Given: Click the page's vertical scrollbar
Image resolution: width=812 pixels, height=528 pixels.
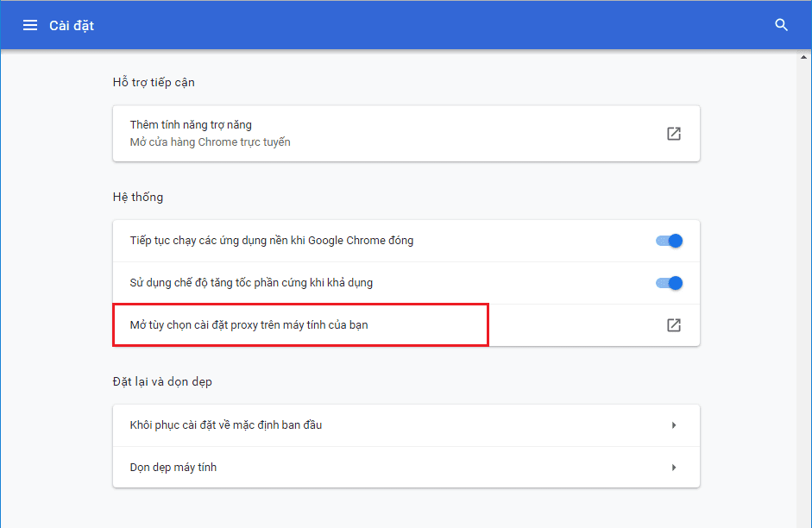Looking at the screenshot, I should [x=804, y=285].
